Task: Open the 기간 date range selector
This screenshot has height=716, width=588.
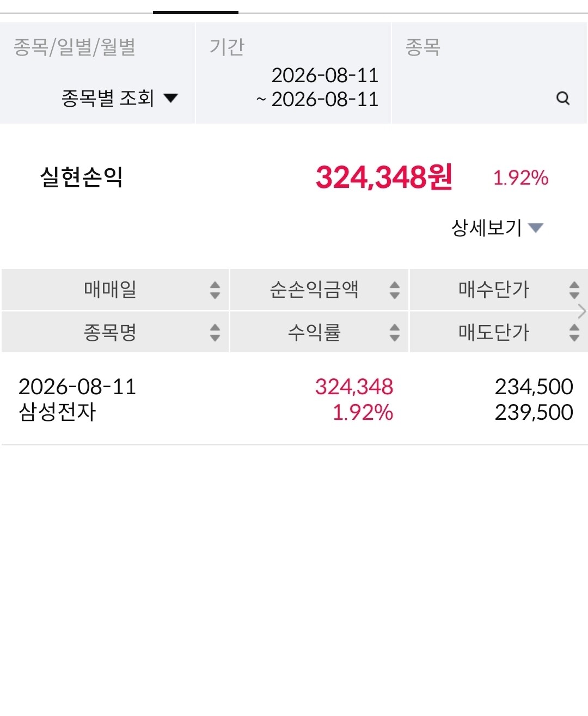Action: pyautogui.click(x=293, y=73)
